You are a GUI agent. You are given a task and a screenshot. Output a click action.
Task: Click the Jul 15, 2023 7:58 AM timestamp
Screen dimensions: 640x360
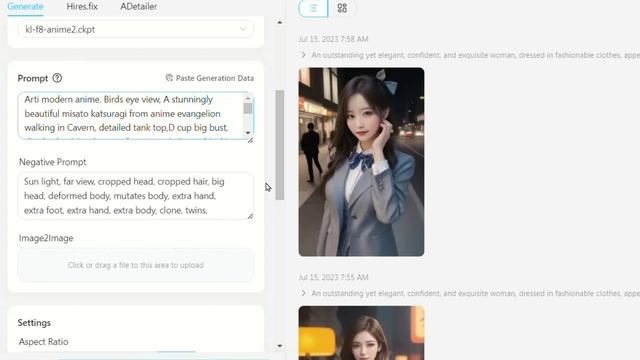point(333,39)
